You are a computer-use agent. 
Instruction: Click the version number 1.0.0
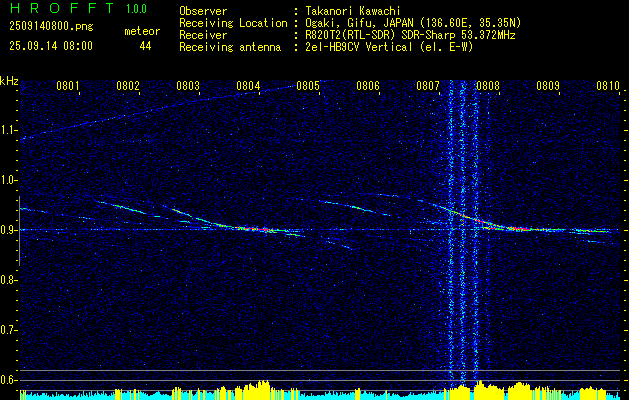[x=136, y=9]
